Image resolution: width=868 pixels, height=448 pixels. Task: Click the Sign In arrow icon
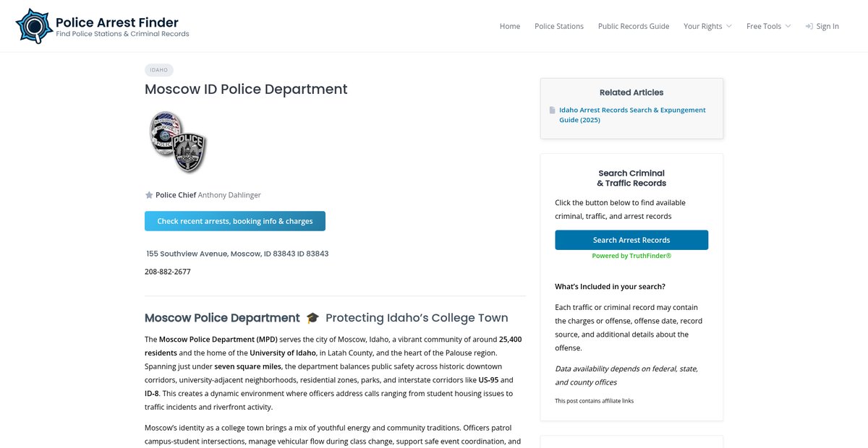tap(809, 26)
